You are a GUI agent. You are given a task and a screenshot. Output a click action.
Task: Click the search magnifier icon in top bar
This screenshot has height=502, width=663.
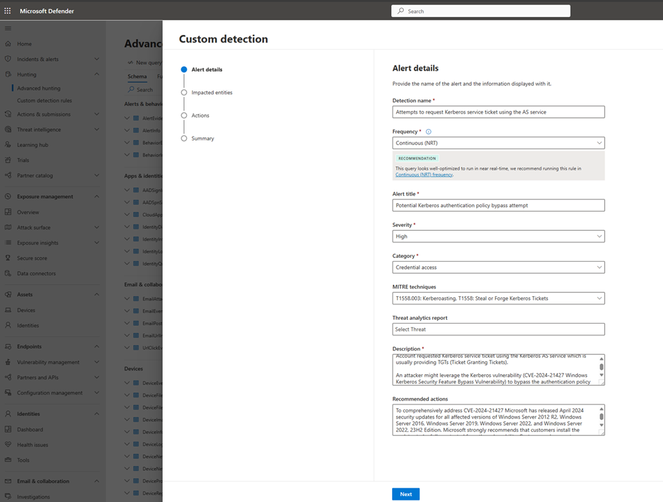click(400, 11)
